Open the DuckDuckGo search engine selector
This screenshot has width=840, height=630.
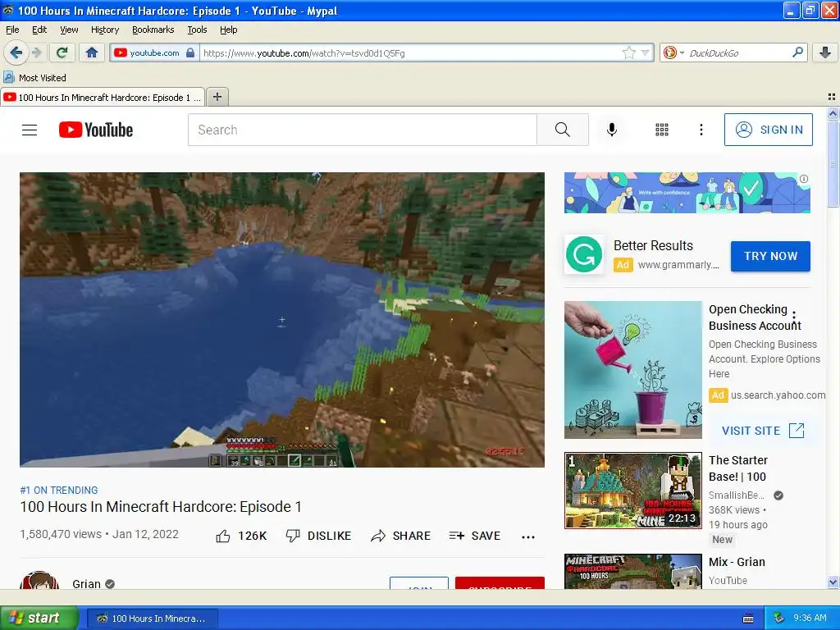(x=673, y=53)
